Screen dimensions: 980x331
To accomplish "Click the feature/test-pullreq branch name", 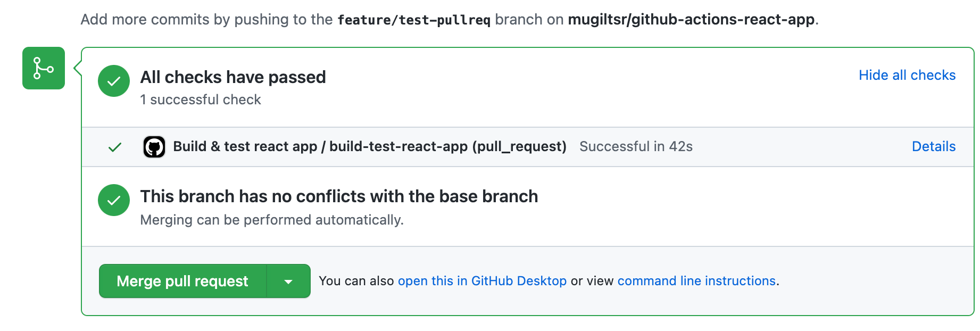I will point(414,20).
